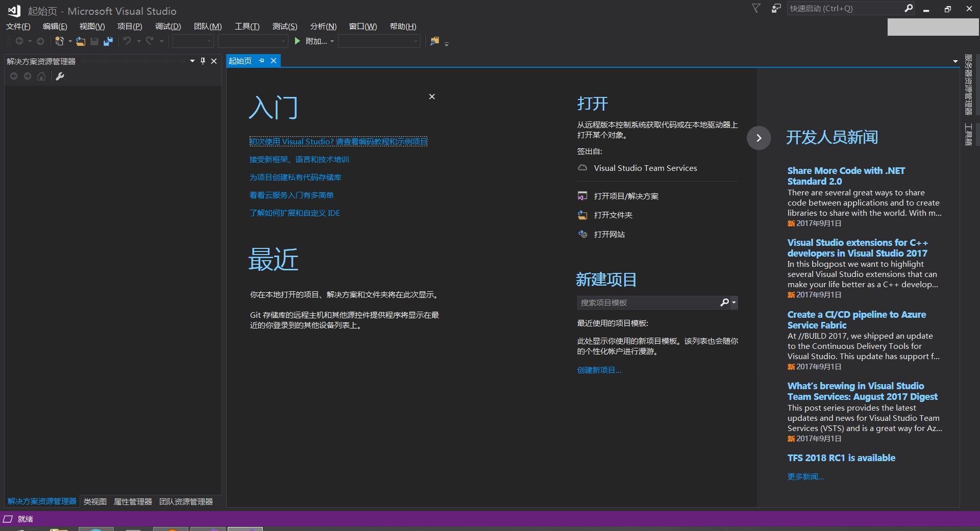Click the navigate backward toolbar arrow
Screen dimensions: 980x531
coord(19,41)
